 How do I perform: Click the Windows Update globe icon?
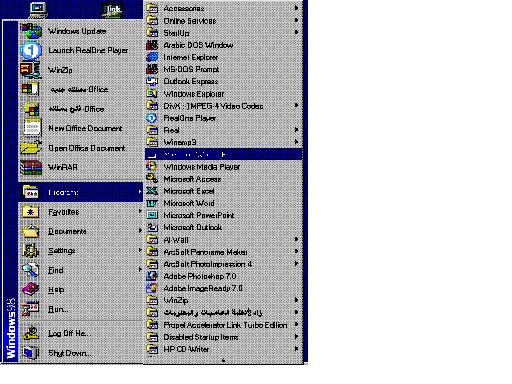31,31
